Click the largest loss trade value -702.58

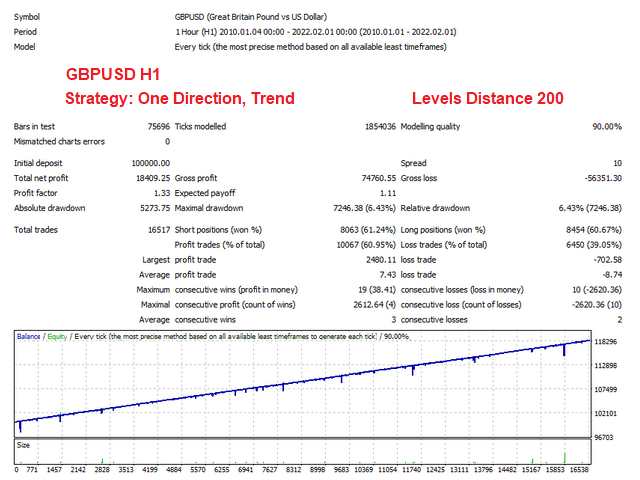tap(607, 260)
